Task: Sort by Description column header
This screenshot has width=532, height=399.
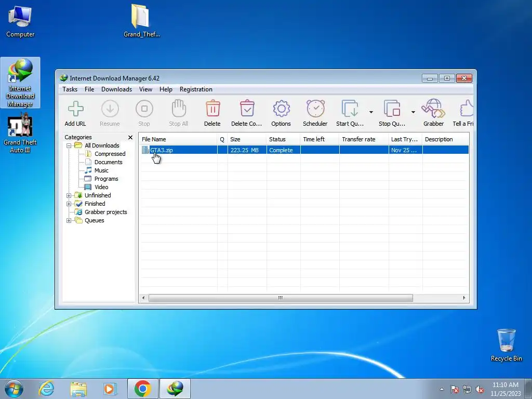Action: pos(446,139)
